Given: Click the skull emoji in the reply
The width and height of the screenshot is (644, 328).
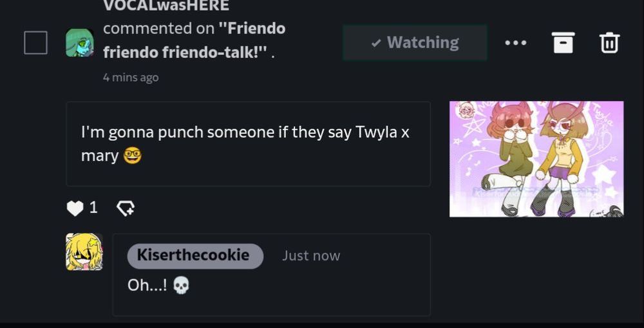Looking at the screenshot, I should click(x=181, y=285).
